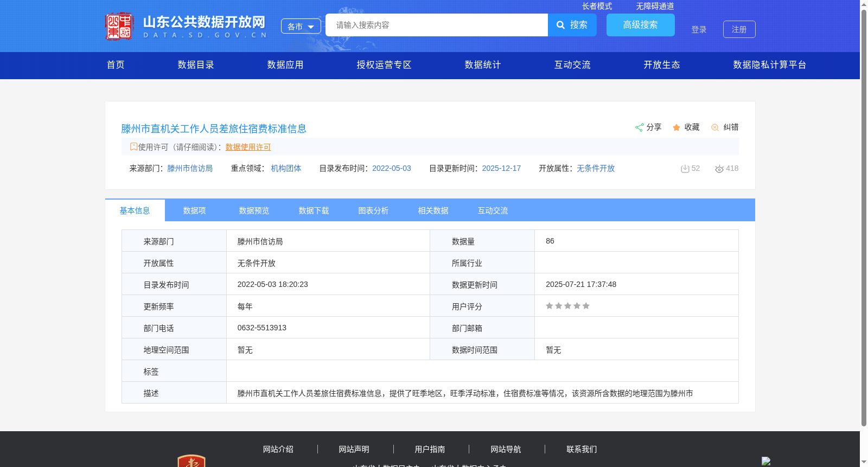The height and width of the screenshot is (467, 868).
Task: Click the 分享 share icon
Action: [639, 127]
